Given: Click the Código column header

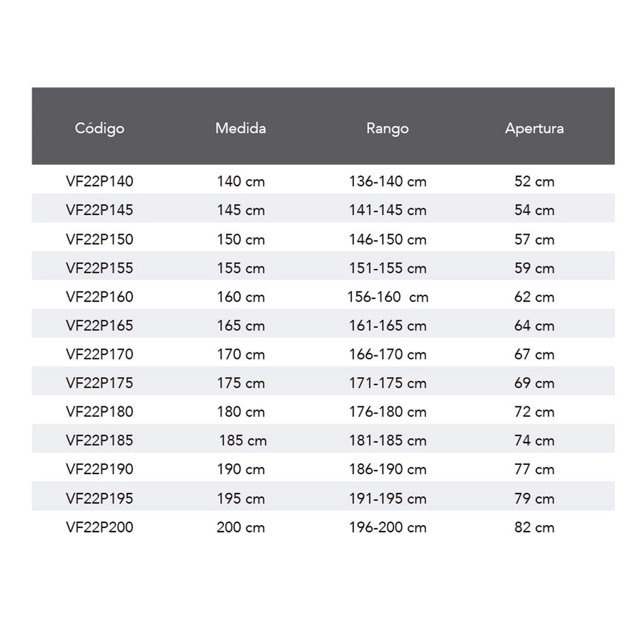Looking at the screenshot, I should (x=100, y=128).
